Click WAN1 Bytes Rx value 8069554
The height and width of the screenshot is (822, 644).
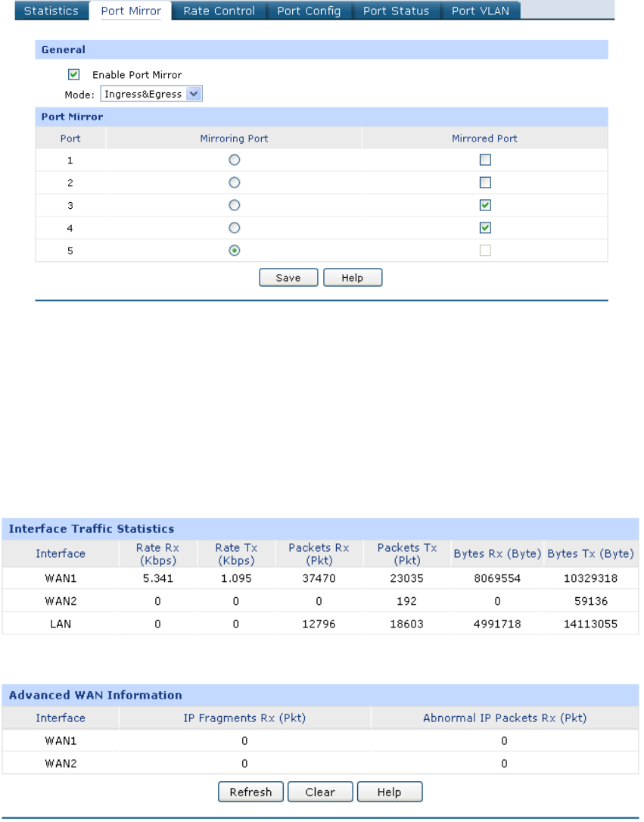tap(497, 578)
